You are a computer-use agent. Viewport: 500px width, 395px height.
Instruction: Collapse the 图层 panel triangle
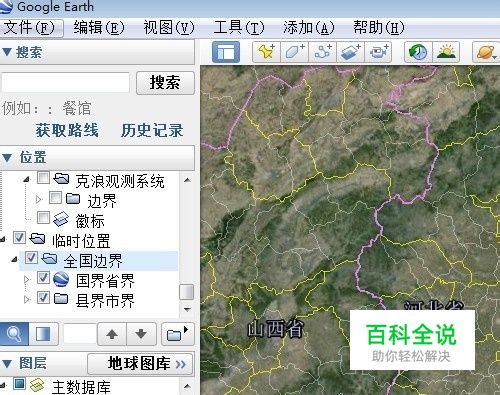tap(7, 363)
